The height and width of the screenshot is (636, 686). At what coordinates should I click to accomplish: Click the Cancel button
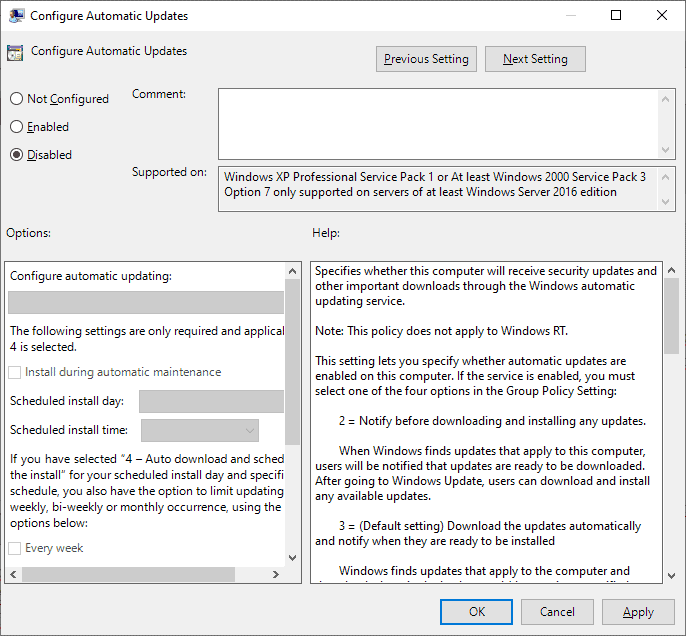coord(557,612)
